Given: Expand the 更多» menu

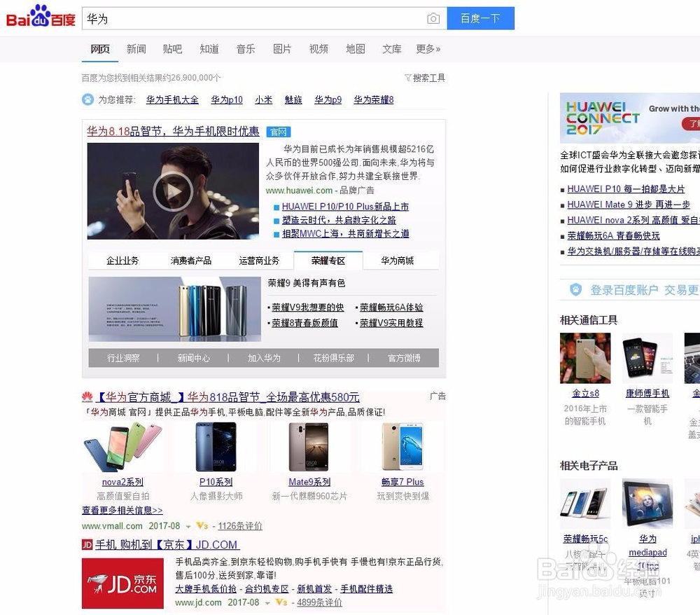Looking at the screenshot, I should (x=428, y=49).
